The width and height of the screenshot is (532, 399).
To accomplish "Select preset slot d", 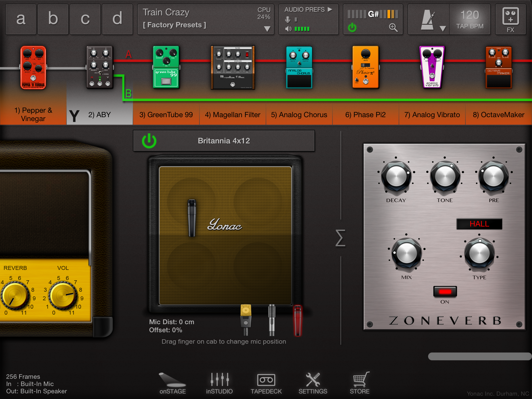I will point(117,19).
